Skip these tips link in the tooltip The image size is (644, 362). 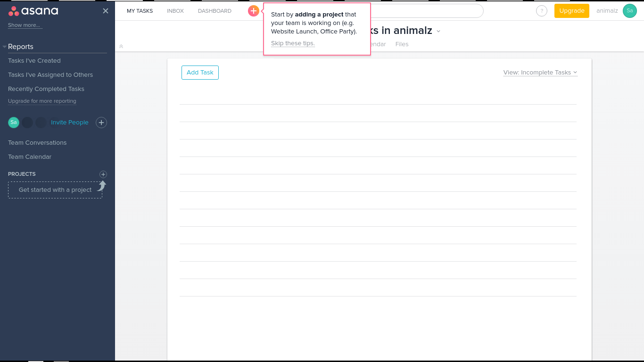click(x=293, y=43)
